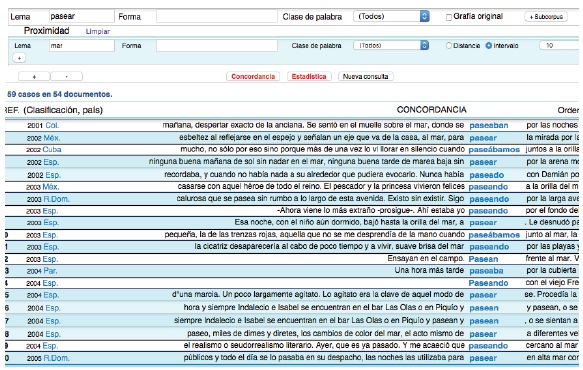
Task: Click the small + button under proximity Lema
Action: click(19, 58)
